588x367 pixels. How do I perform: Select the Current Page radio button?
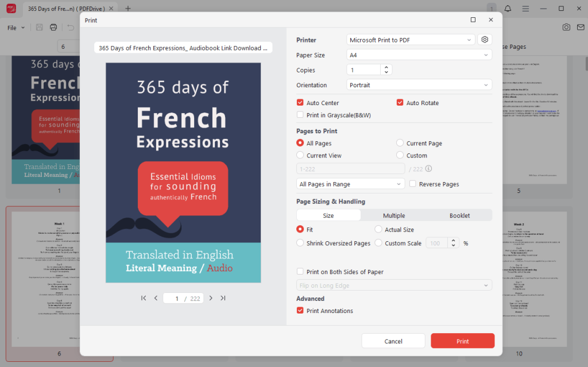[x=399, y=143]
